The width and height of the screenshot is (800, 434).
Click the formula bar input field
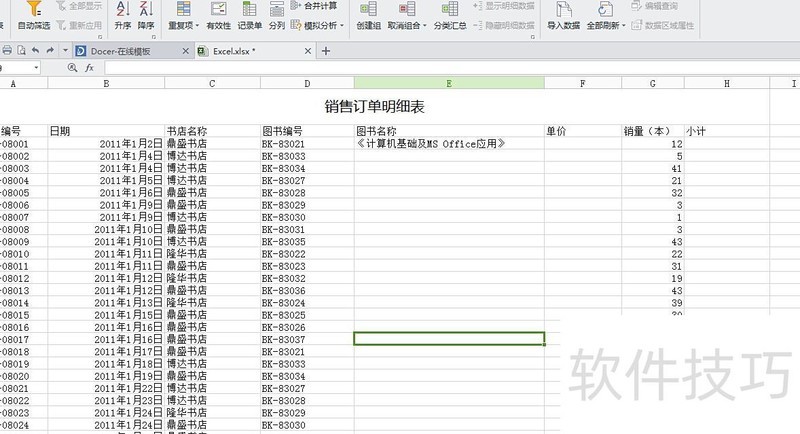[x=452, y=67]
